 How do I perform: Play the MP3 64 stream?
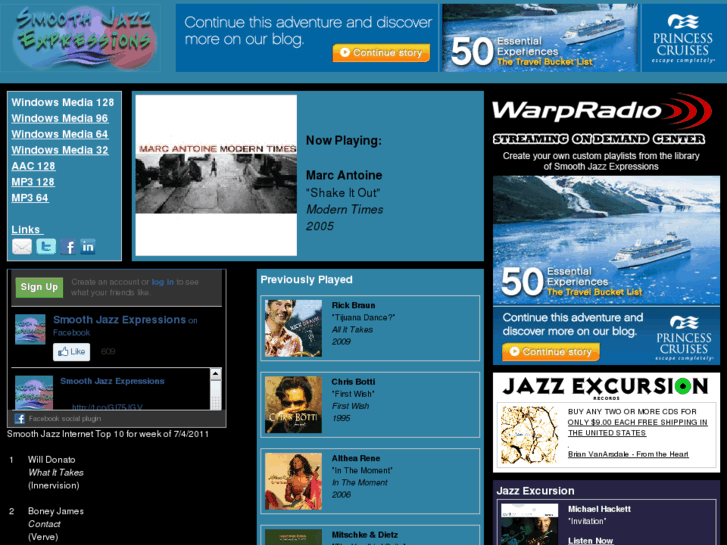point(30,198)
